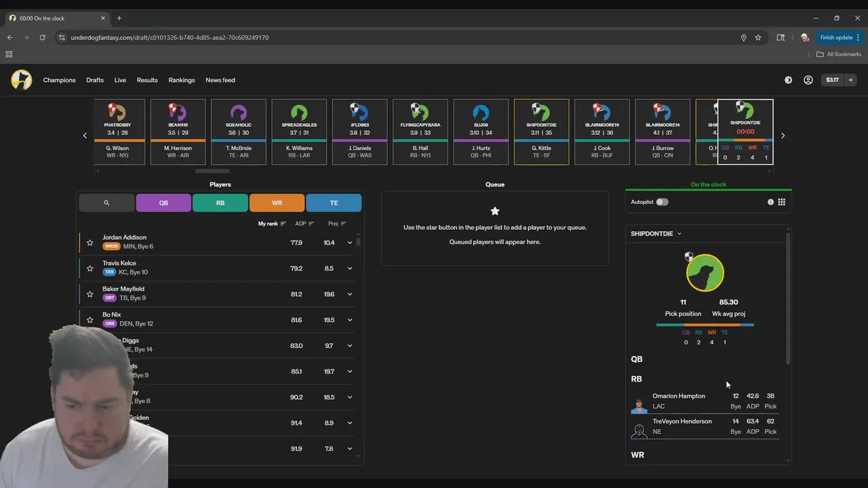Sort players by Proj

337,224
